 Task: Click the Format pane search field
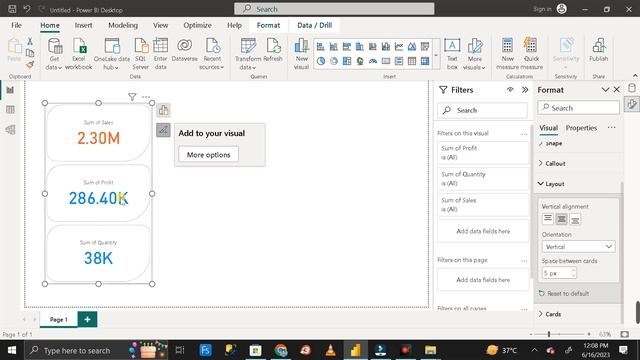(x=578, y=108)
